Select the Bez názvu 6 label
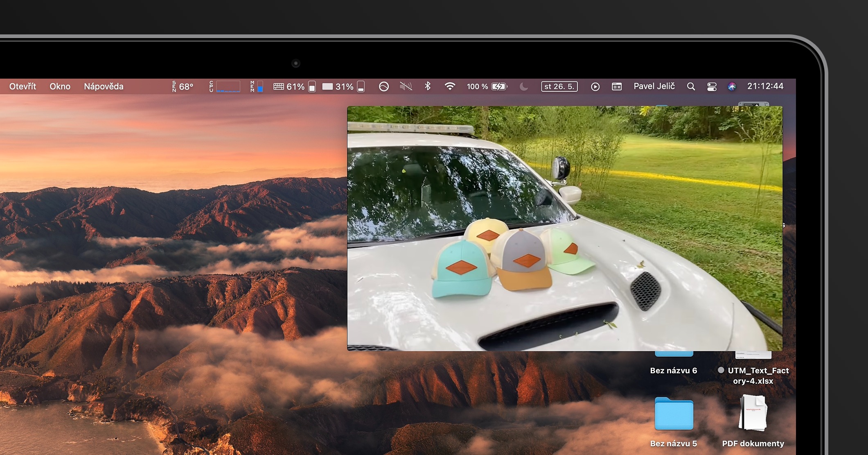Viewport: 868px width, 455px height. tap(673, 371)
